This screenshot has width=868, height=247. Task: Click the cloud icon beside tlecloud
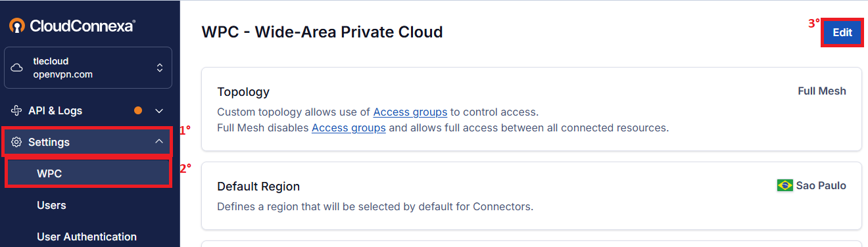pyautogui.click(x=18, y=68)
